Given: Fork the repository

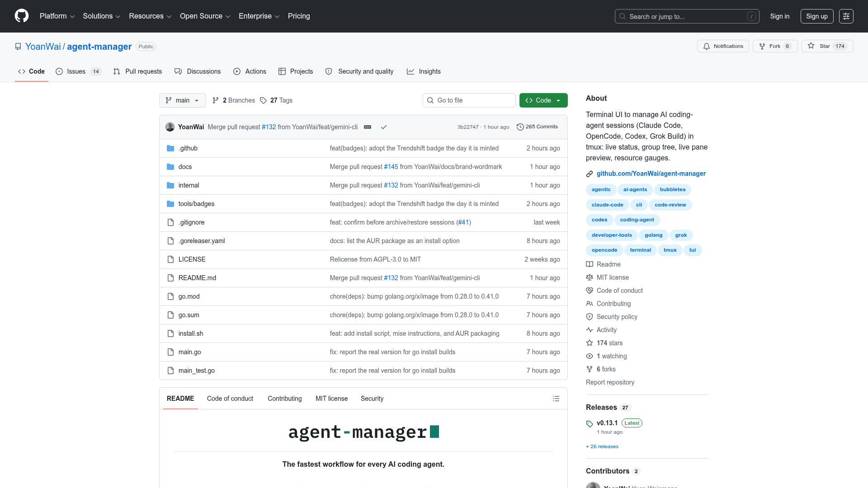Looking at the screenshot, I should click(775, 46).
